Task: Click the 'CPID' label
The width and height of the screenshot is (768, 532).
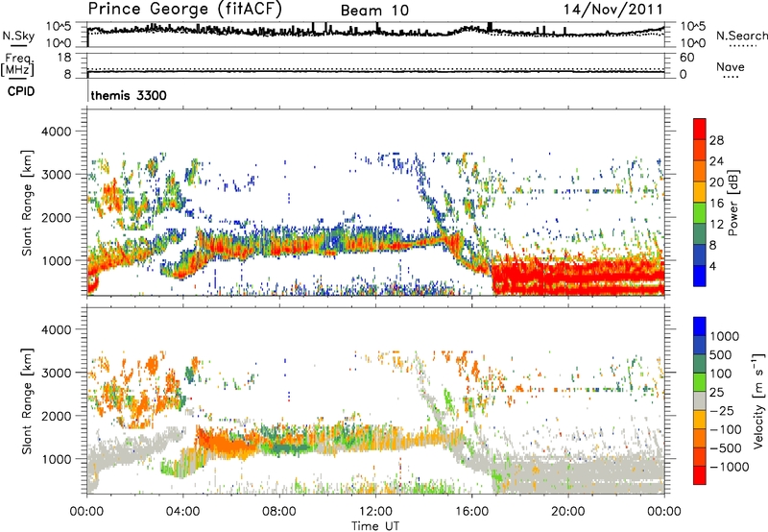Action: 21,91
